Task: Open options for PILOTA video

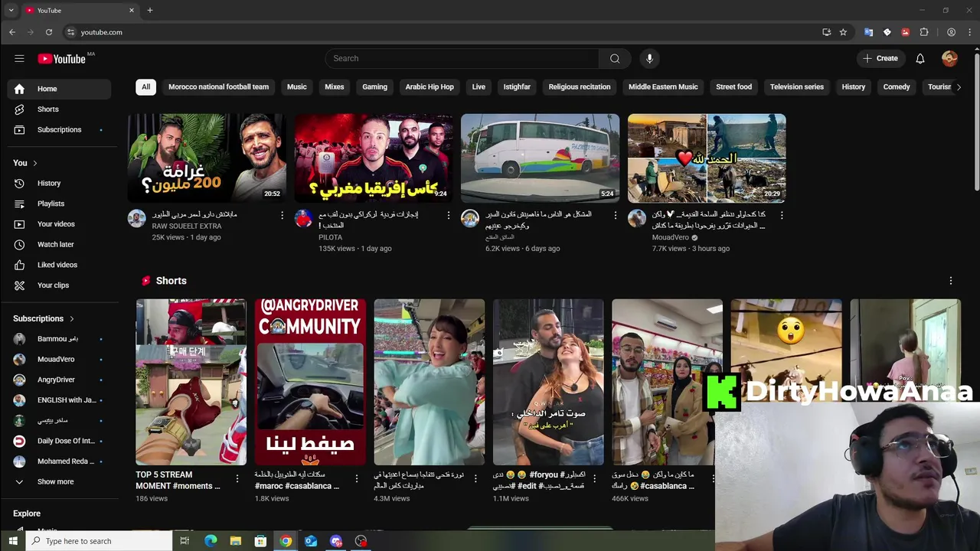Action: 449,215
